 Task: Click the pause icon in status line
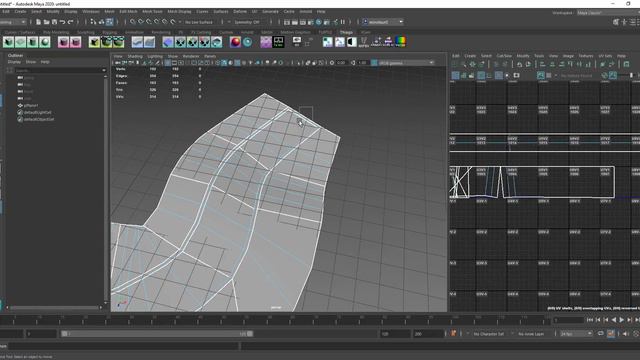(343, 22)
